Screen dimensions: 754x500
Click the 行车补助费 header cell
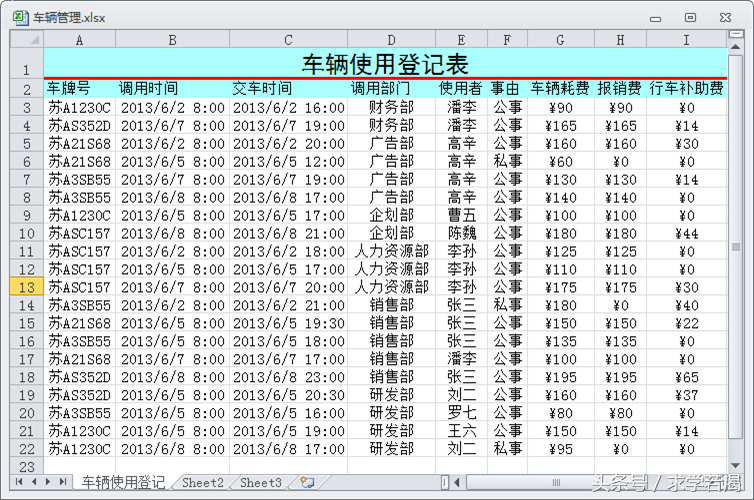[687, 88]
